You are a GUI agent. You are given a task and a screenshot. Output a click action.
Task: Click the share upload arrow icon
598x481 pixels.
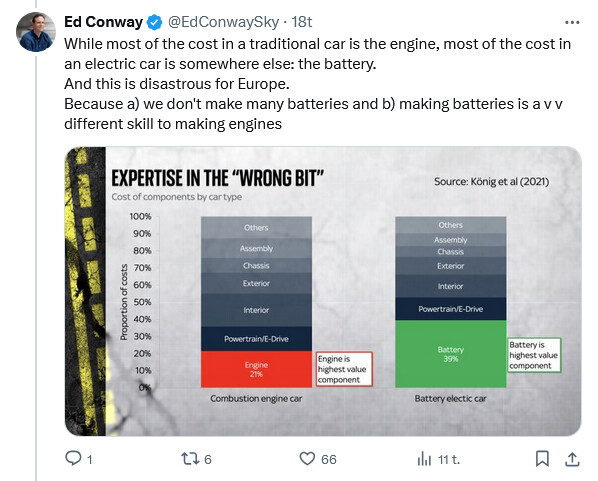coord(572,459)
